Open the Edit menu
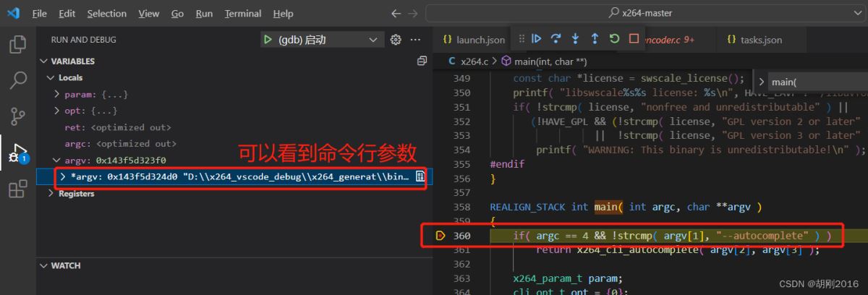The width and height of the screenshot is (868, 295). 67,14
